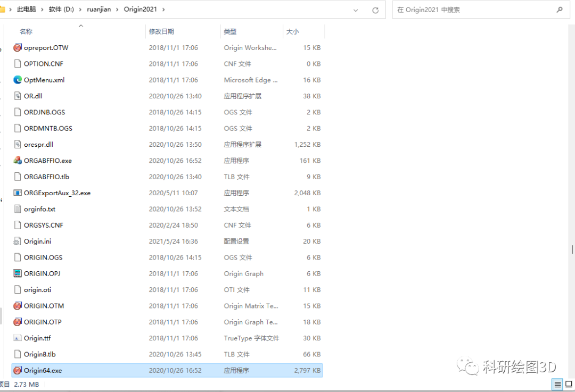Screen dimensions: 575x392
Task: Click the OPTION.CNF blank file icon
Action: tap(17, 64)
